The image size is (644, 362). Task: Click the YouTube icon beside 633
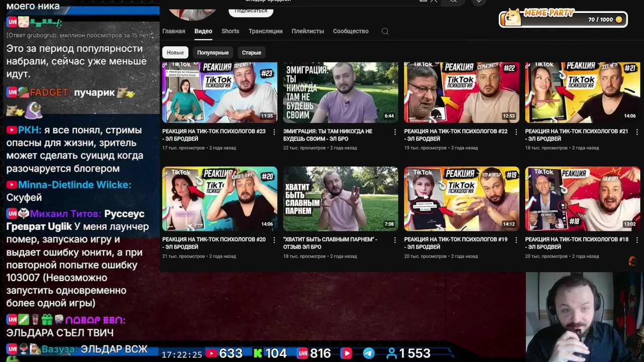(211, 353)
